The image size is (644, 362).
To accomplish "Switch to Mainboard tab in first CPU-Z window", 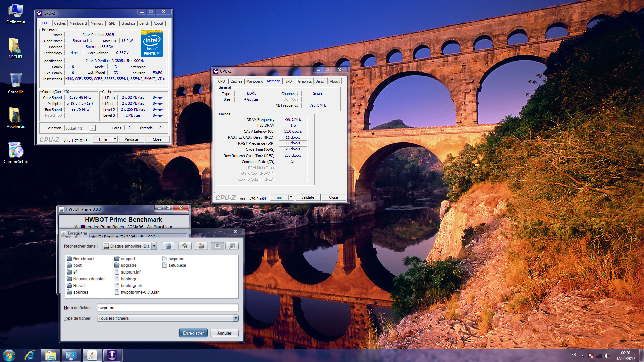I will pos(78,23).
